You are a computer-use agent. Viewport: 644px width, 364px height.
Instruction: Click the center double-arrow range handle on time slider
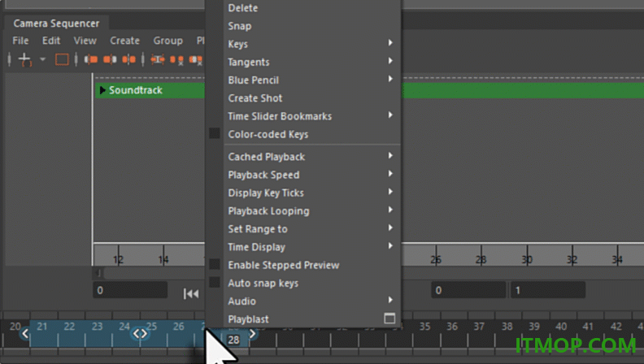tap(140, 334)
